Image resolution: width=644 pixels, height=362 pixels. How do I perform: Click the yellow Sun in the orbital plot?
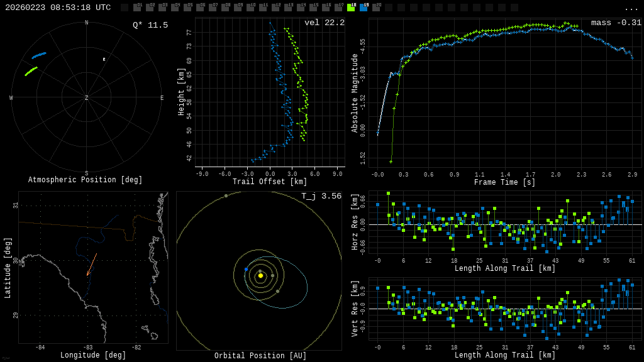click(260, 275)
